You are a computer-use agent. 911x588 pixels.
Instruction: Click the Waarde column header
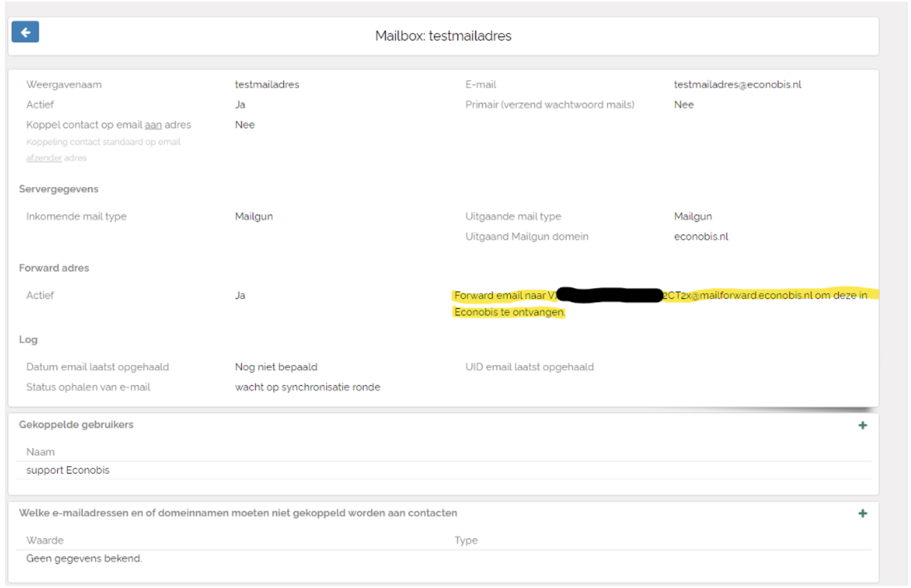click(45, 540)
